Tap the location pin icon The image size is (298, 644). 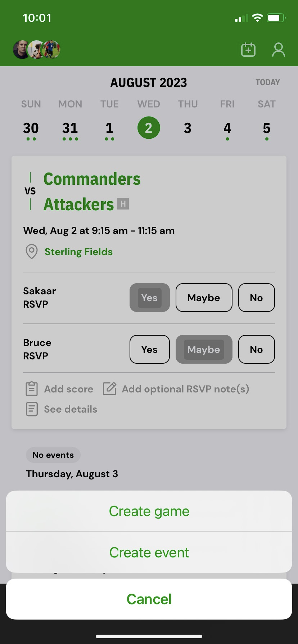coord(32,252)
